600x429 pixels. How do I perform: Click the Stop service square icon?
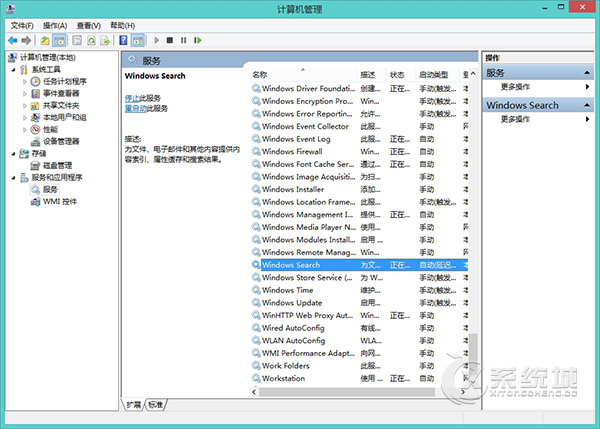coord(170,40)
